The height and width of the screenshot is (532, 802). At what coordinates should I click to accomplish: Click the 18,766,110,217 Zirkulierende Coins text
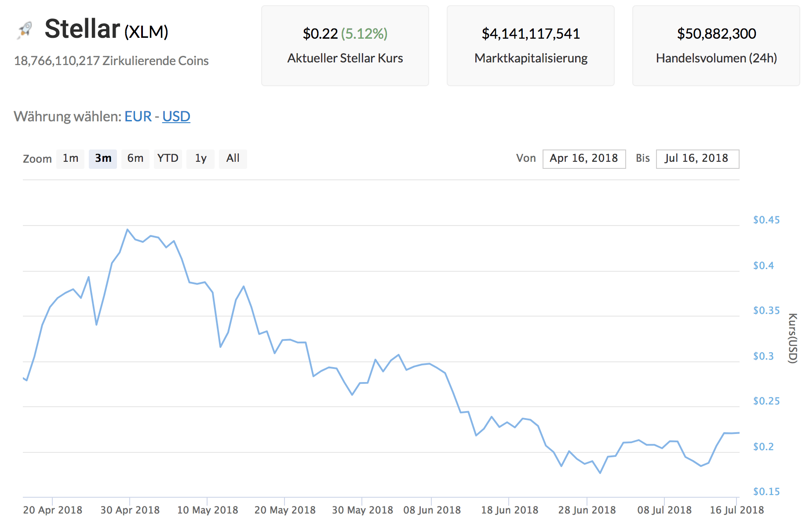[x=111, y=61]
